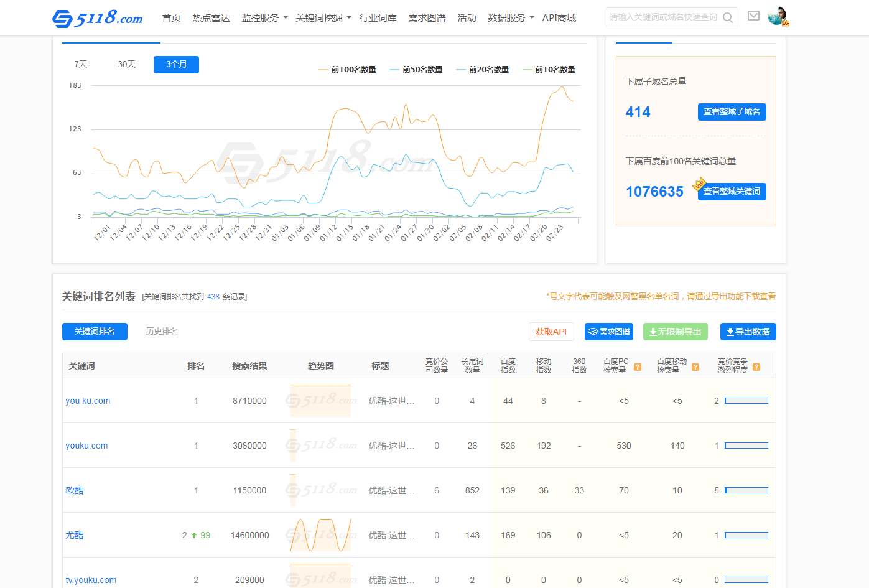Click help icon beside 百度移动检索量

click(695, 367)
